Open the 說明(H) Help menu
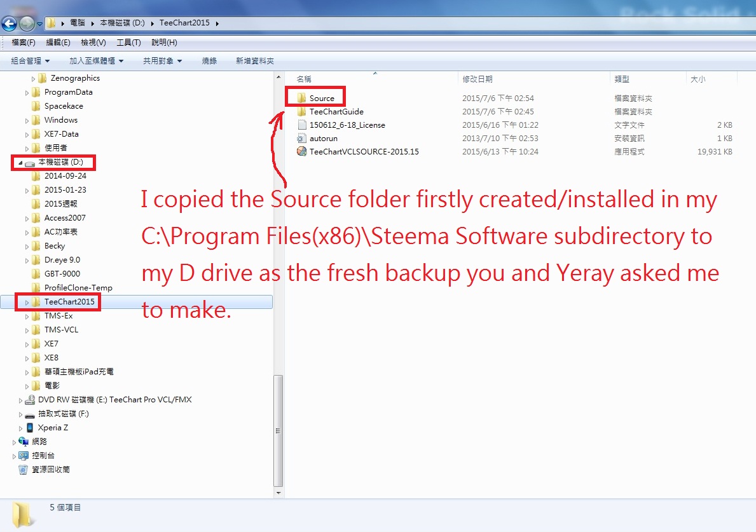 pyautogui.click(x=165, y=43)
